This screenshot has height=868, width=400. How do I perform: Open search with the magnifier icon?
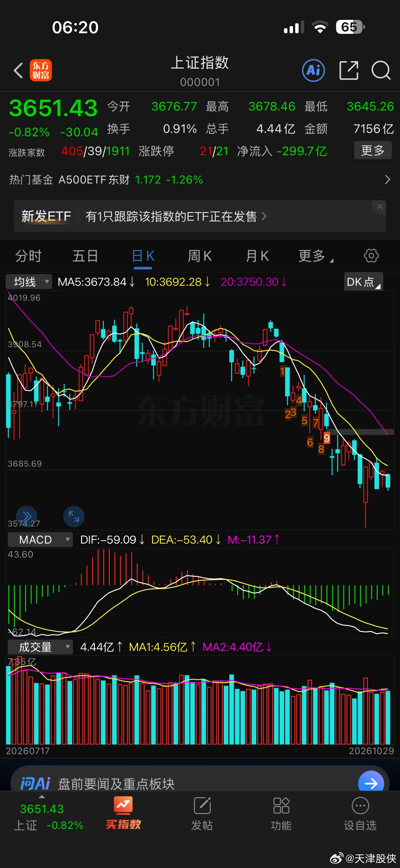381,70
